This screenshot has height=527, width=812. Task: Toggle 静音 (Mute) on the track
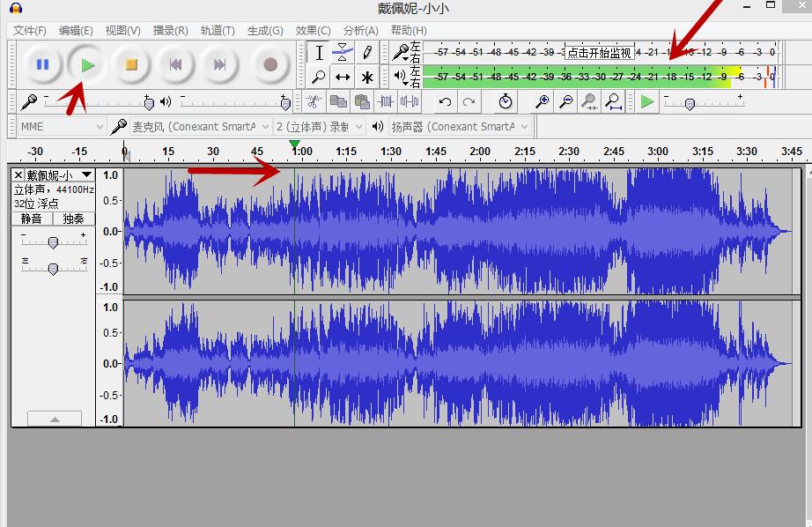click(x=32, y=219)
